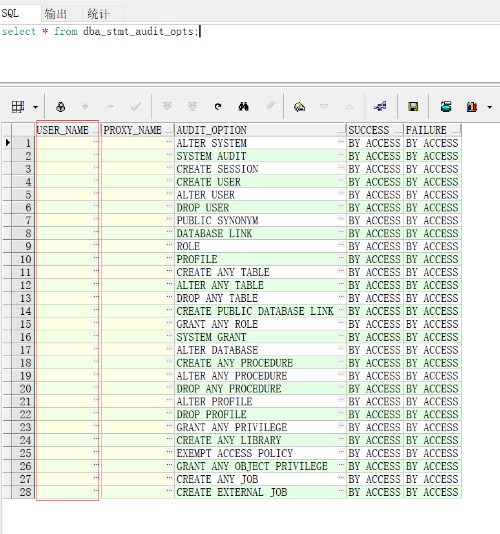Click the green checkmark post changes icon
The height and width of the screenshot is (534, 500).
click(136, 107)
